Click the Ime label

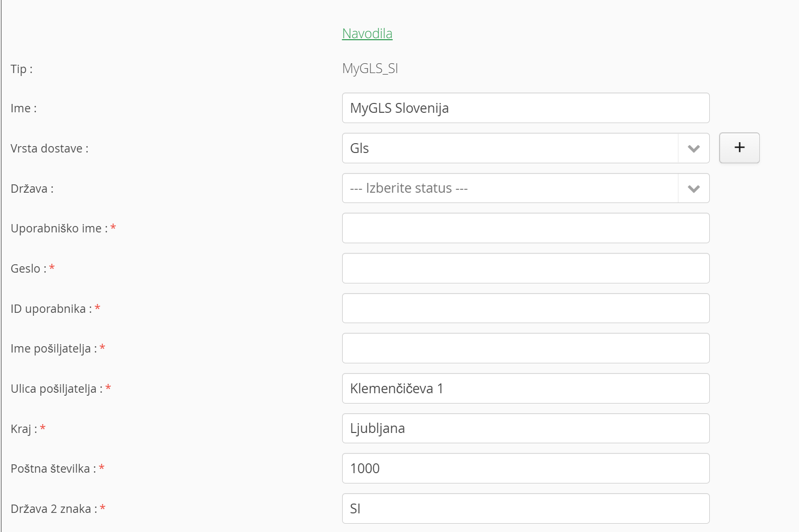[24, 108]
